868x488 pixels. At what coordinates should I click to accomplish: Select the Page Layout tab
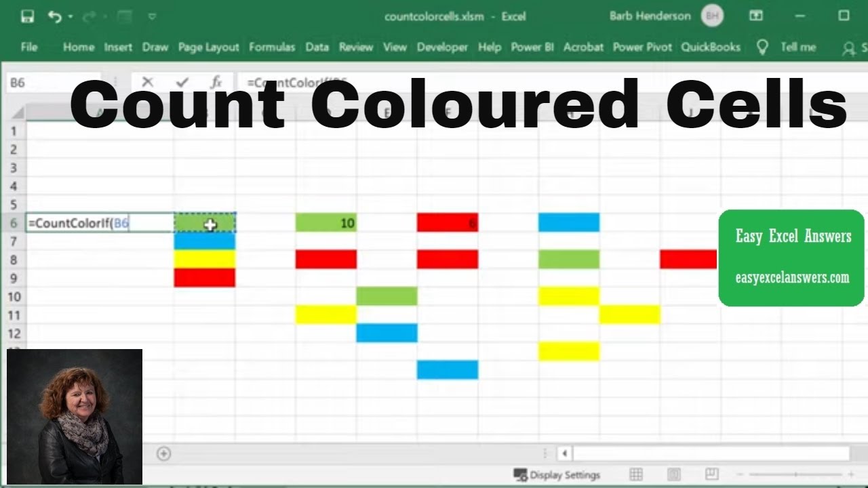(x=209, y=47)
